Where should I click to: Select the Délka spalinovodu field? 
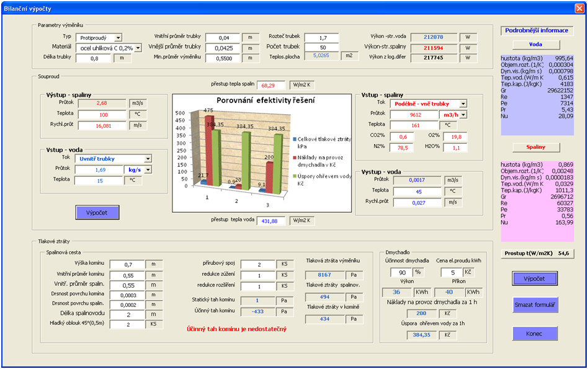[127, 315]
